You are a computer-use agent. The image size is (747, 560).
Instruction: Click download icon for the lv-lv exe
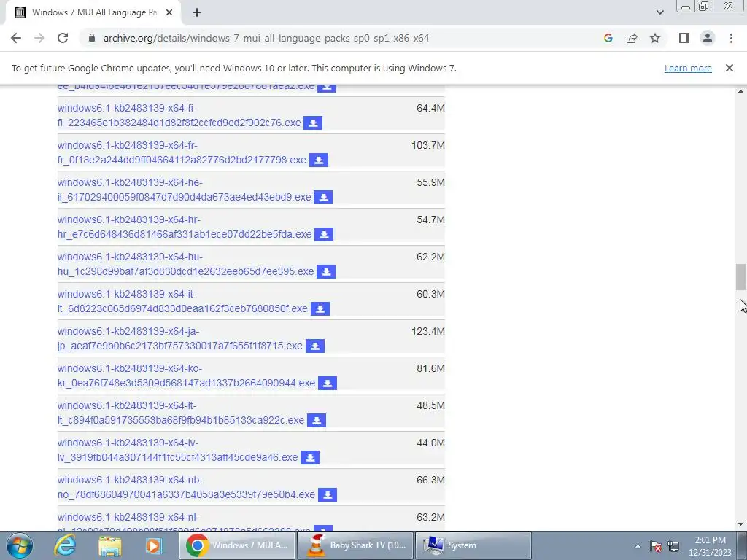(310, 457)
